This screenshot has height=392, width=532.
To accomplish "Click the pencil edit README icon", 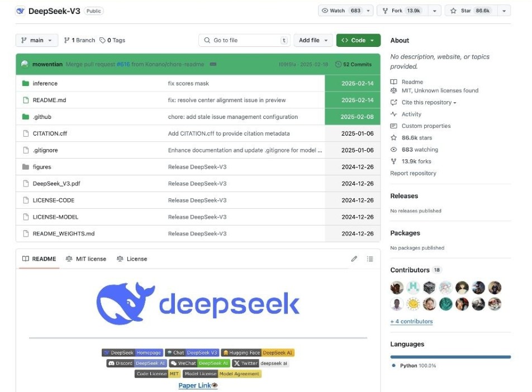I will (x=354, y=259).
